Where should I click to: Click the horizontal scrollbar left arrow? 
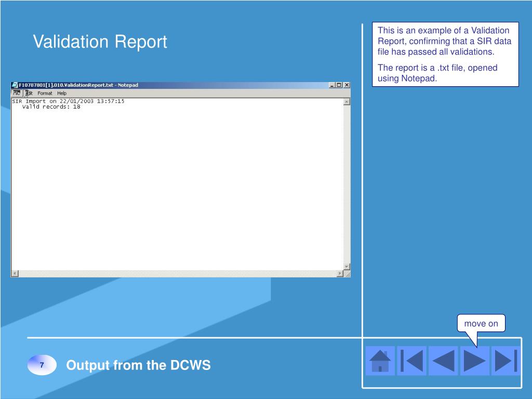(x=15, y=273)
